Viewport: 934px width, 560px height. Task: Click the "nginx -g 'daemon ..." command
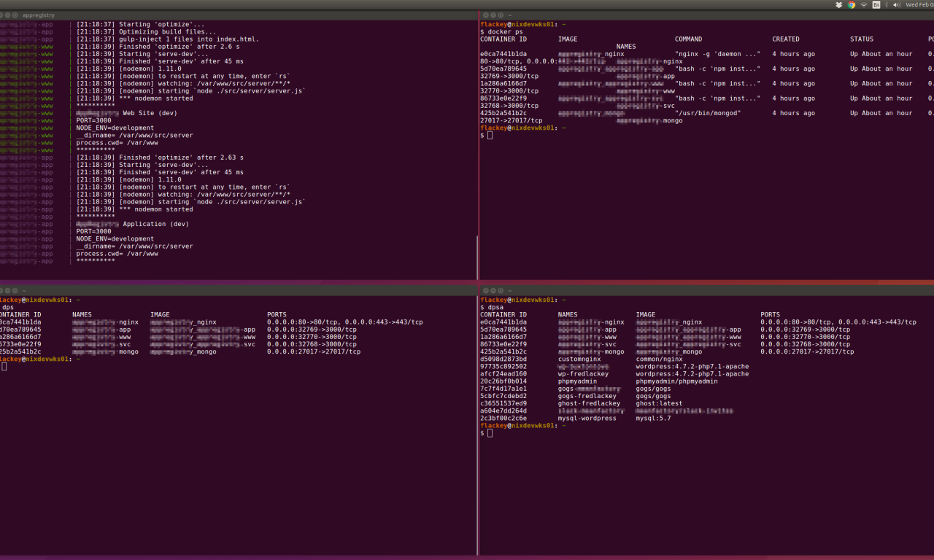(717, 54)
